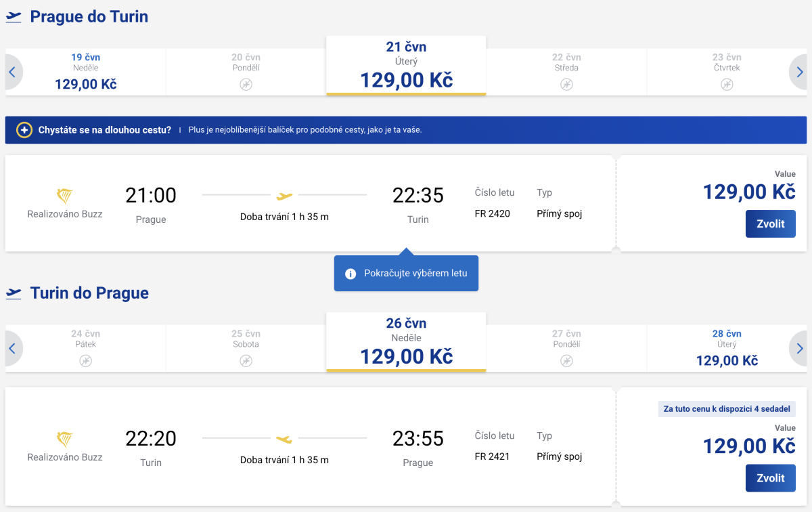This screenshot has height=512, width=812.
Task: Click no-flight icon under 25 čvn Sobota
Action: click(246, 361)
